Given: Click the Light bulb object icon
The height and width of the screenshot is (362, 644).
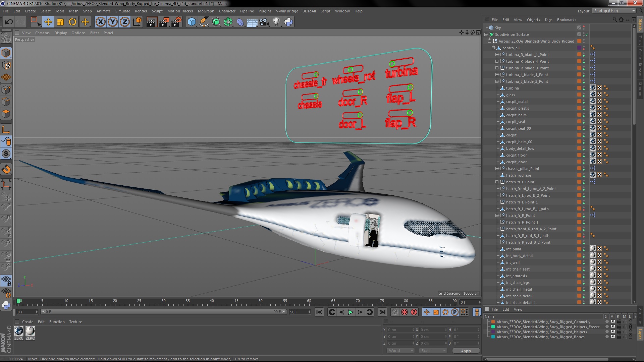Looking at the screenshot, I should tap(276, 22).
